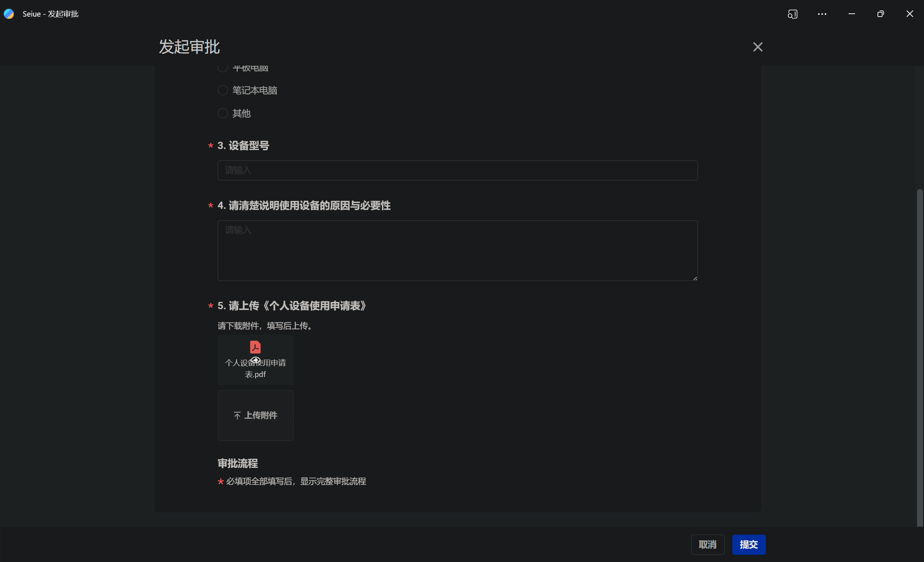Click the Seiue app logo icon
924x562 pixels.
pyautogui.click(x=9, y=14)
